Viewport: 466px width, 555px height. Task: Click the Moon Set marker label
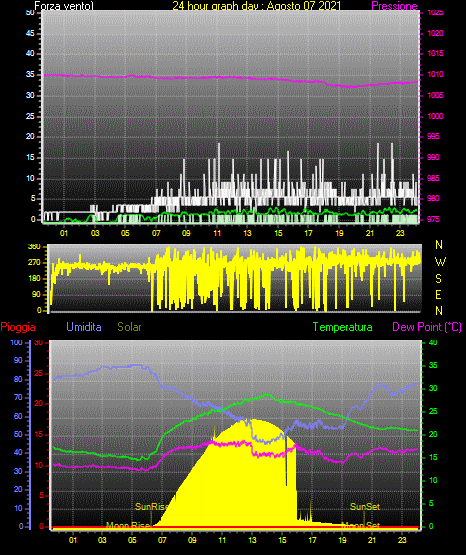click(361, 525)
